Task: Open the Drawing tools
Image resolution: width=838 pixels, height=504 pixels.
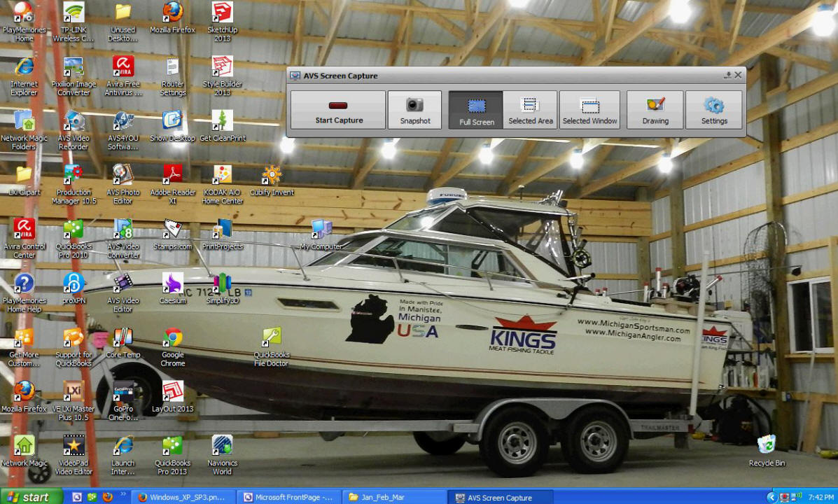Action: coord(655,110)
